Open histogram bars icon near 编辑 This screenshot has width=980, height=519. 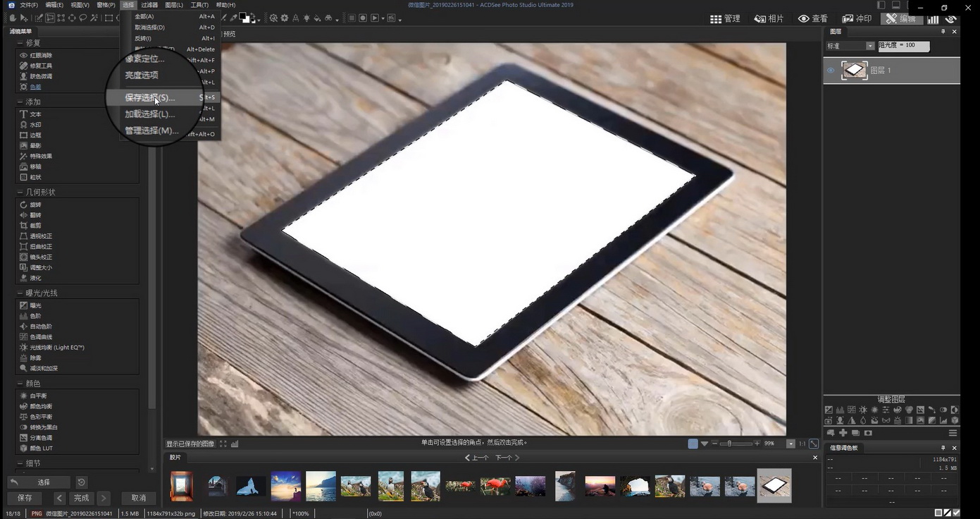pyautogui.click(x=933, y=19)
